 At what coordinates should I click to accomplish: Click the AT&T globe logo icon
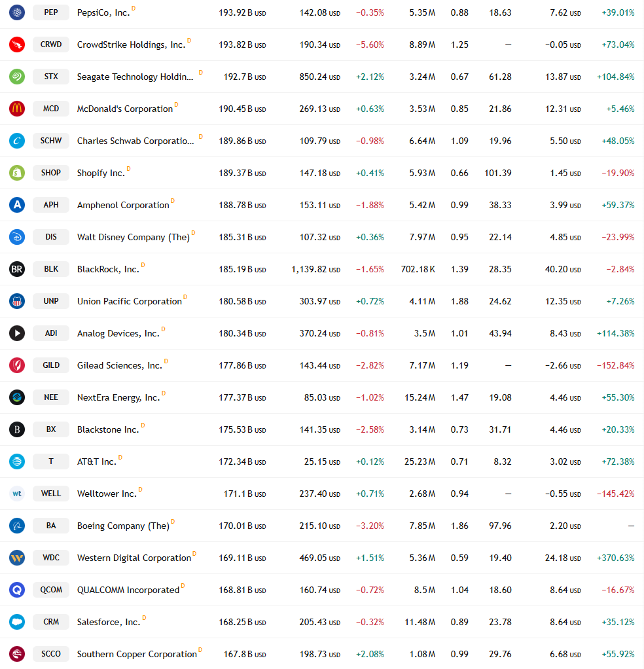pyautogui.click(x=17, y=461)
